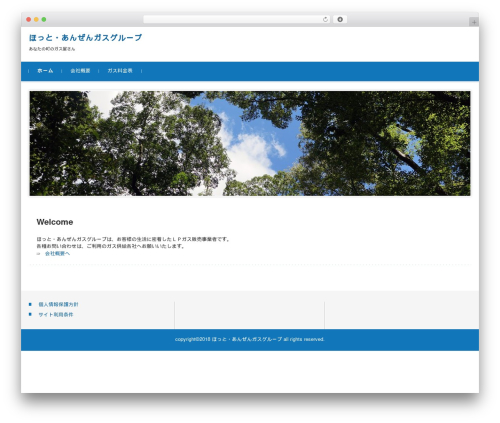Open ガス料金表 in the navigation bar
Image resolution: width=500 pixels, height=423 pixels.
pos(120,71)
